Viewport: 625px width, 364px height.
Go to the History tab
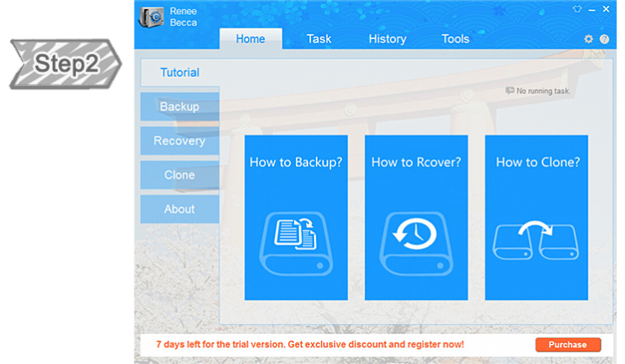(387, 39)
